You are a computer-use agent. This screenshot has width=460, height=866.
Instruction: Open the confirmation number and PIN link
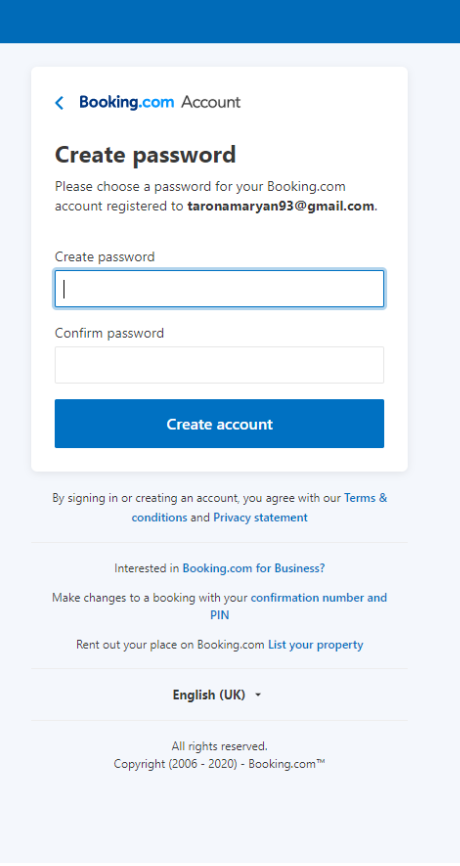[x=299, y=606]
